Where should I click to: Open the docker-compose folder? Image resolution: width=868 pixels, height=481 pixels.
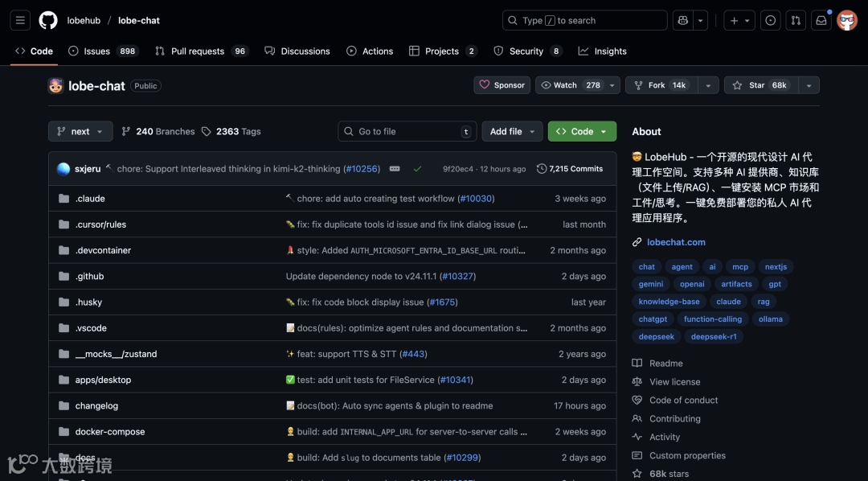coord(110,432)
